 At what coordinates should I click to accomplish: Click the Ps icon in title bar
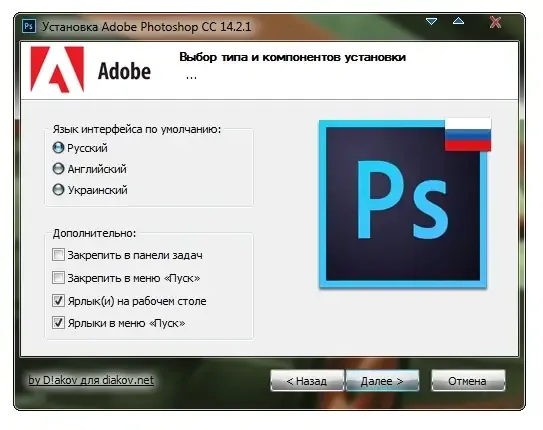29,26
